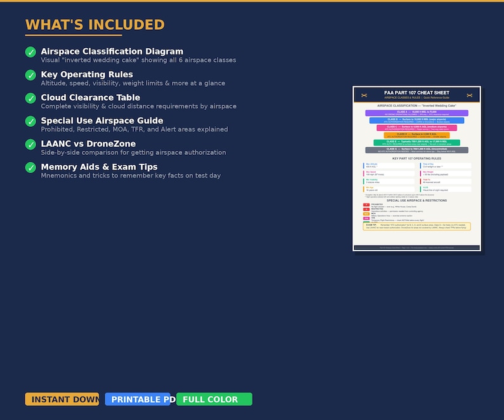Click the green checkmark beside Special Use Airspace Guide
The image size is (504, 420).
(x=30, y=121)
